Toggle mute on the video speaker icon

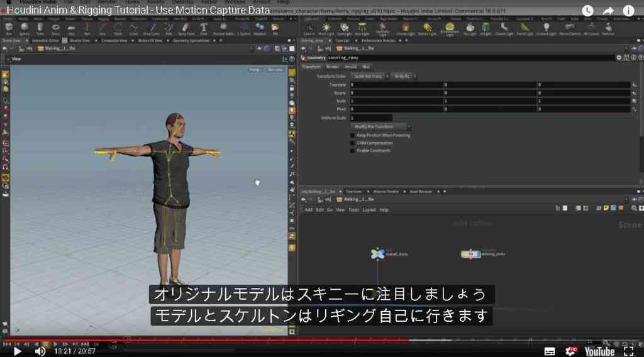click(x=40, y=351)
